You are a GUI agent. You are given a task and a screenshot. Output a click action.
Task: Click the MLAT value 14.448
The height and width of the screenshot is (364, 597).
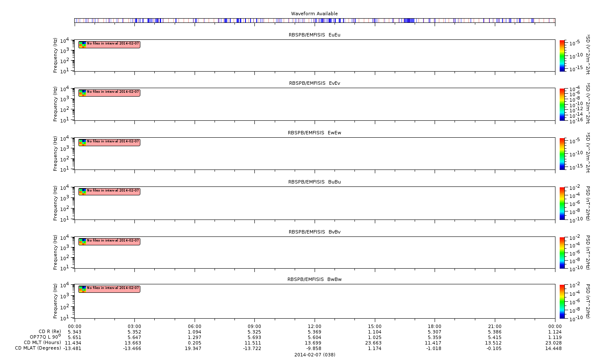[x=555, y=348]
